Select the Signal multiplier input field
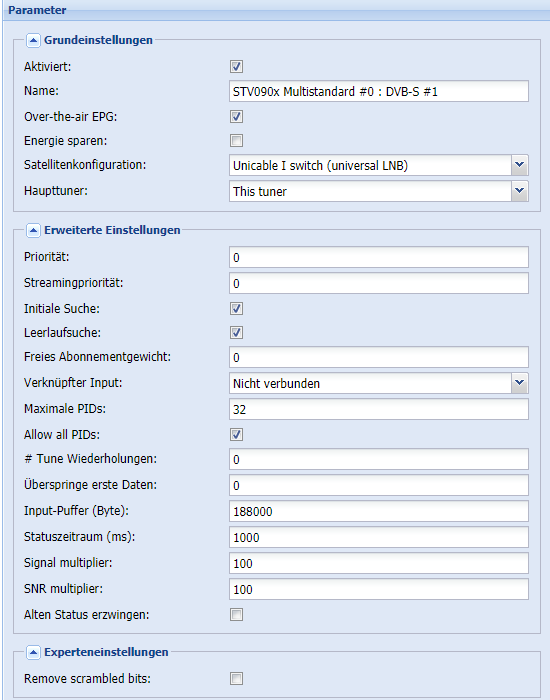 pos(379,563)
